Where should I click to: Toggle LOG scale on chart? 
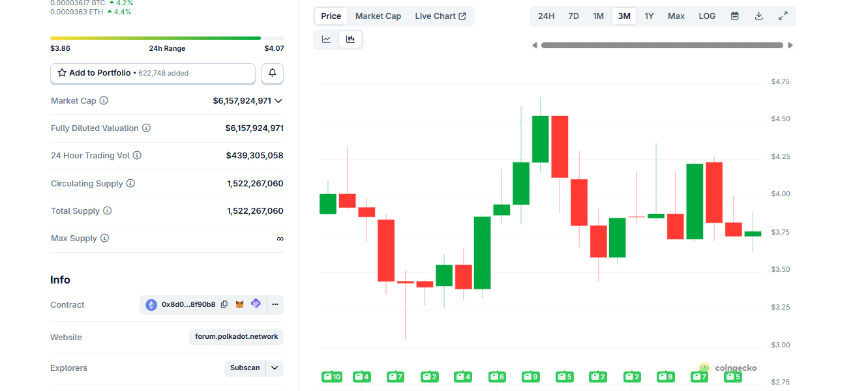pyautogui.click(x=707, y=16)
